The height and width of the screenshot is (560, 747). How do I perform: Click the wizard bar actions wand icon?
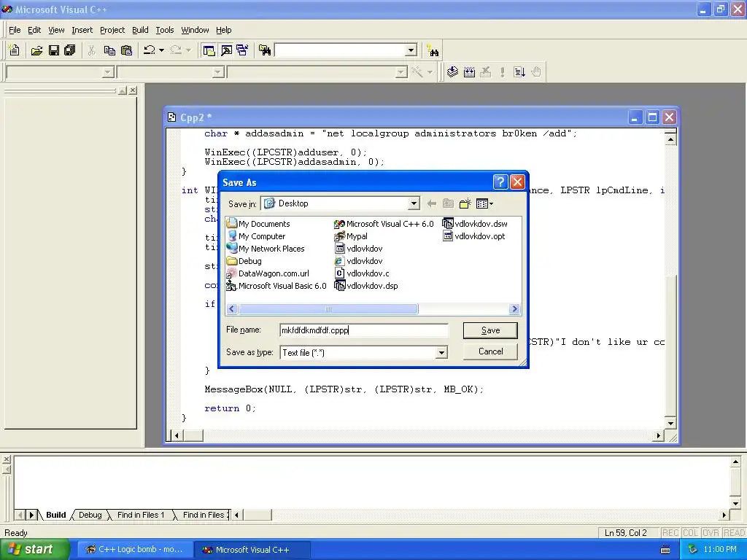417,72
